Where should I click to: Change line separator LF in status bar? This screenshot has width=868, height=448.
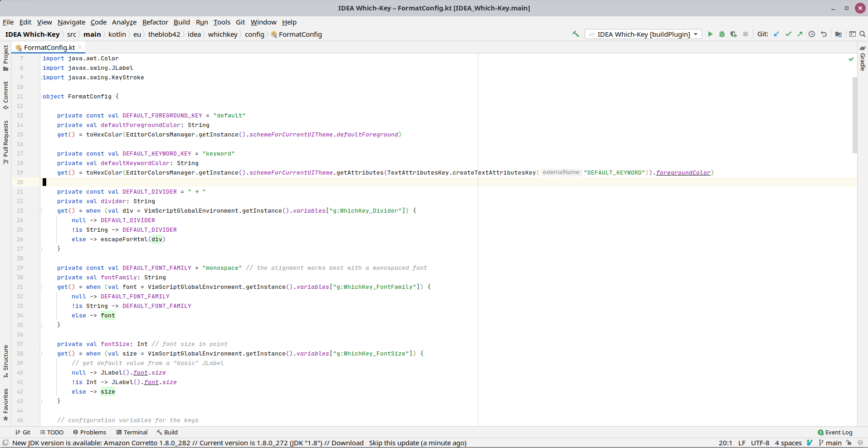coord(742,443)
